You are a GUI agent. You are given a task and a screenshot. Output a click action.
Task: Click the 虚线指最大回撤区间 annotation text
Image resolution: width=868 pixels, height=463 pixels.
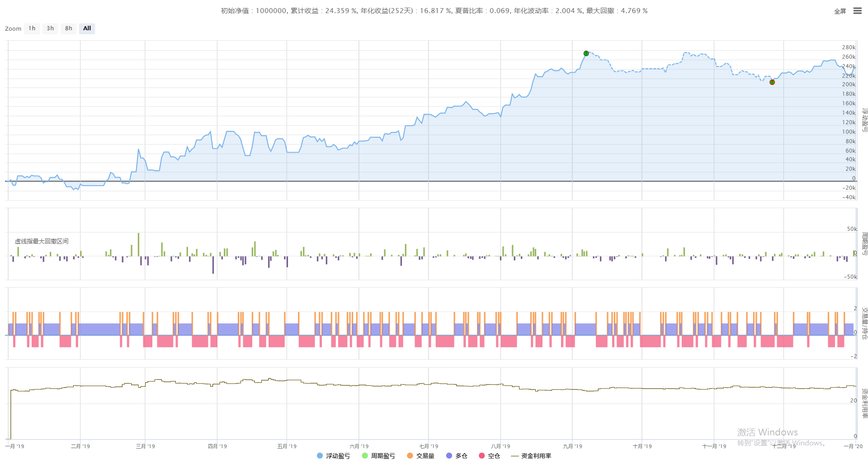click(42, 241)
